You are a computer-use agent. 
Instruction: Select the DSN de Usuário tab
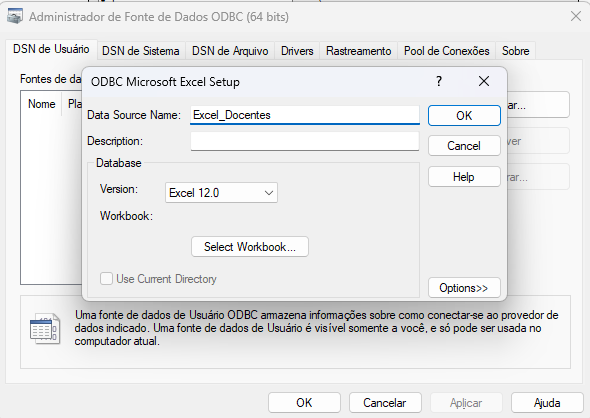(x=51, y=49)
